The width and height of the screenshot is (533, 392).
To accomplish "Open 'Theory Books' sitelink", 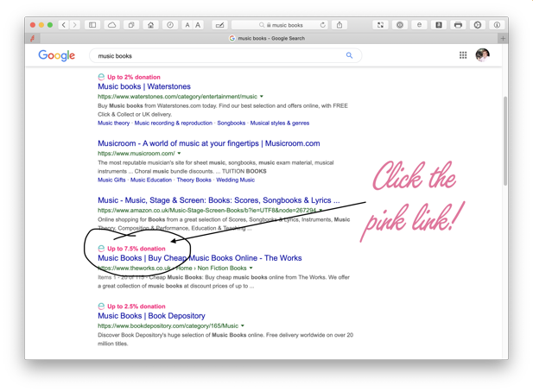I will click(x=194, y=180).
